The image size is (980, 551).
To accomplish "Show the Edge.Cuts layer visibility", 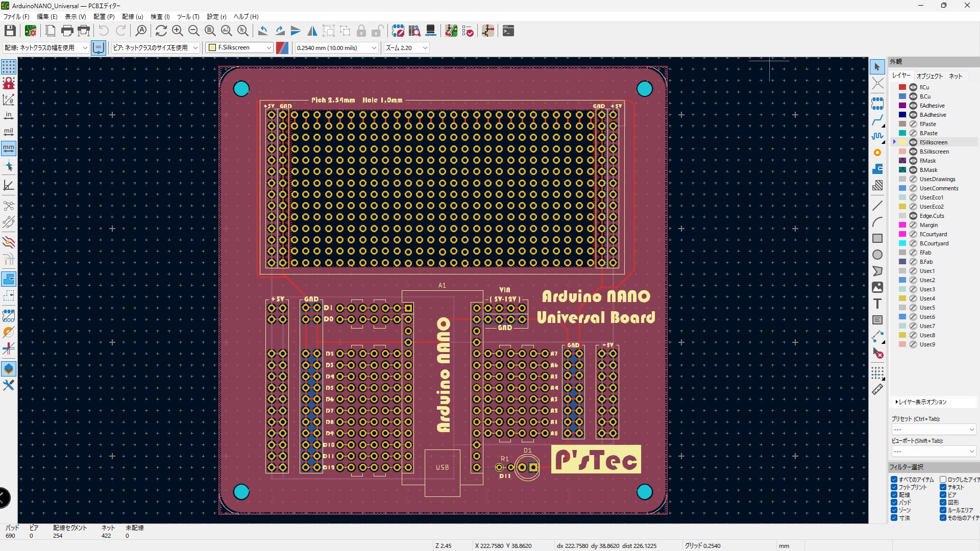I will click(x=913, y=216).
